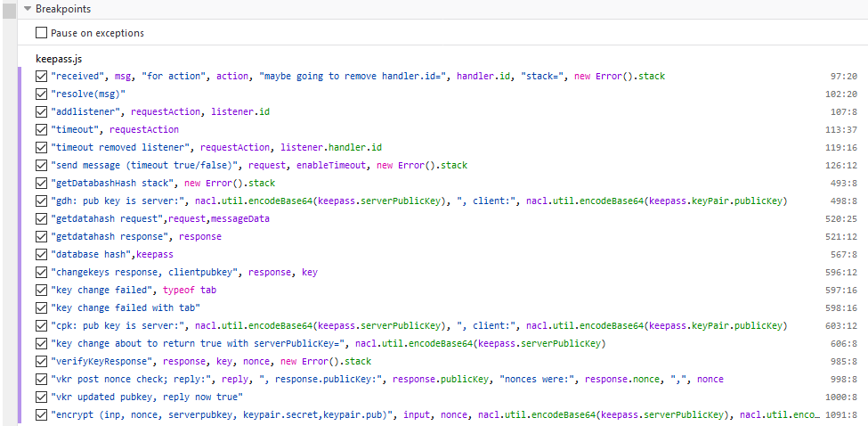Disable "key change about to return true" checkbox

(x=41, y=343)
